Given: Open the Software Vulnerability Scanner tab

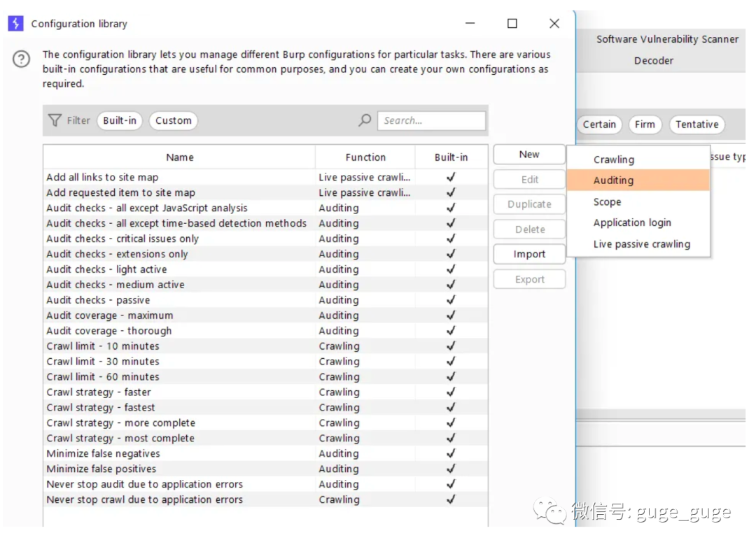Looking at the screenshot, I should point(667,39).
